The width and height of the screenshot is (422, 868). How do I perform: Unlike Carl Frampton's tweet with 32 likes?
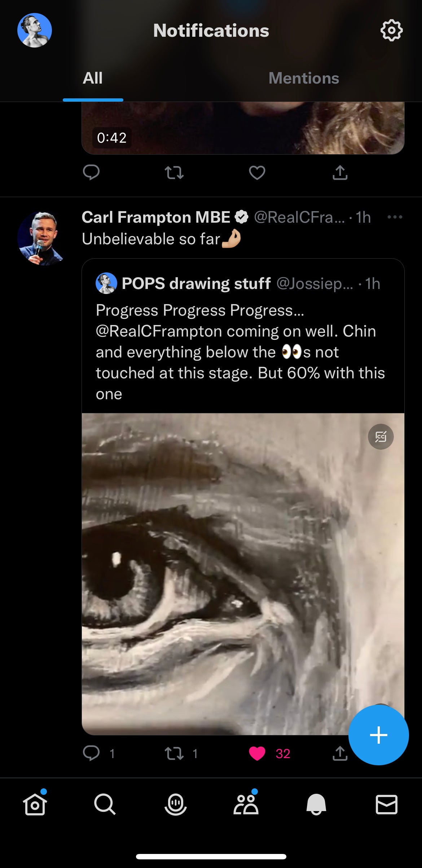tap(257, 753)
